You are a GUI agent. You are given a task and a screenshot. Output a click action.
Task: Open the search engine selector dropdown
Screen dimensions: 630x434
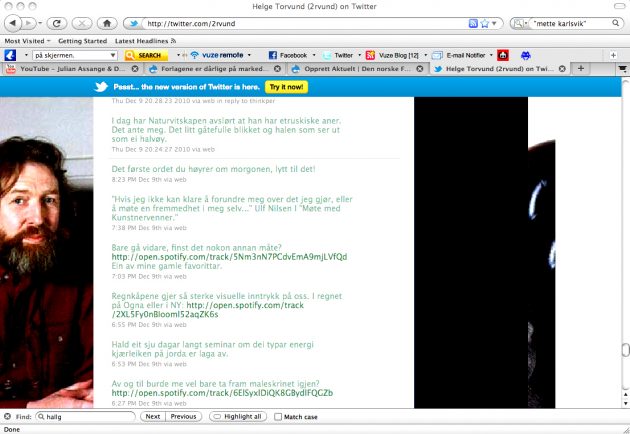[520, 23]
